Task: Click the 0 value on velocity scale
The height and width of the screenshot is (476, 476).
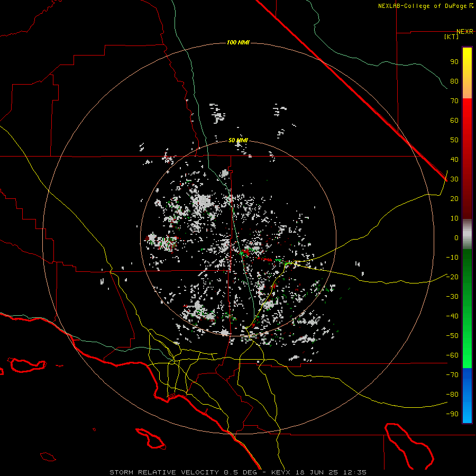Action: 456,237
